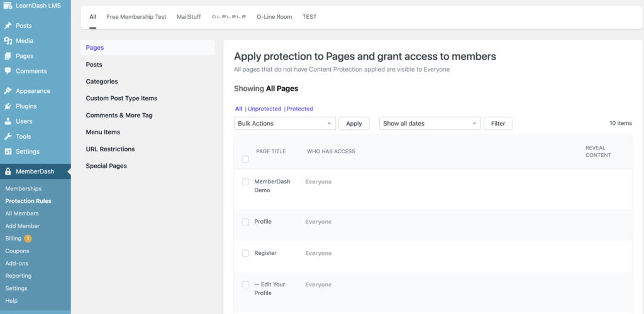Check the Register row checkbox
Image resolution: width=644 pixels, height=314 pixels.
[x=245, y=253]
